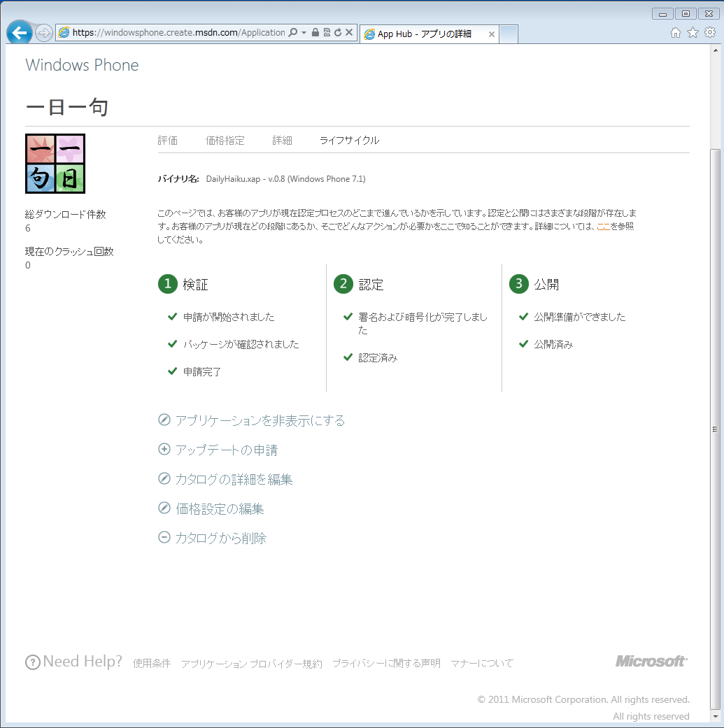
Task: Open the browser Home icon
Action: coord(676,32)
